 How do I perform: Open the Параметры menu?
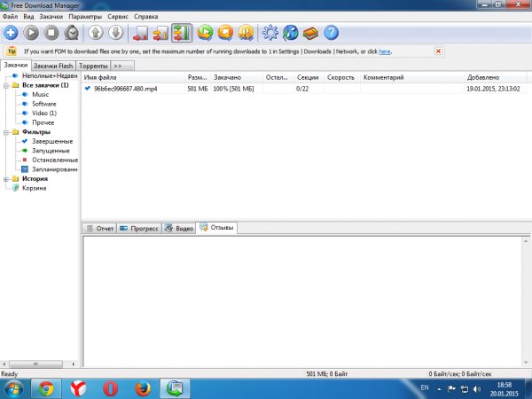[x=85, y=16]
